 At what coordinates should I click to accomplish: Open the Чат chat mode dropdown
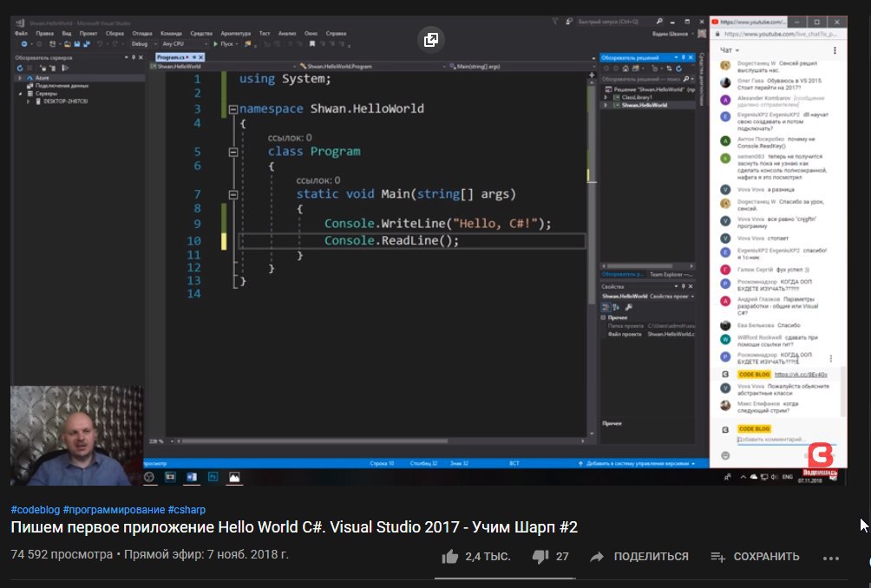[730, 50]
